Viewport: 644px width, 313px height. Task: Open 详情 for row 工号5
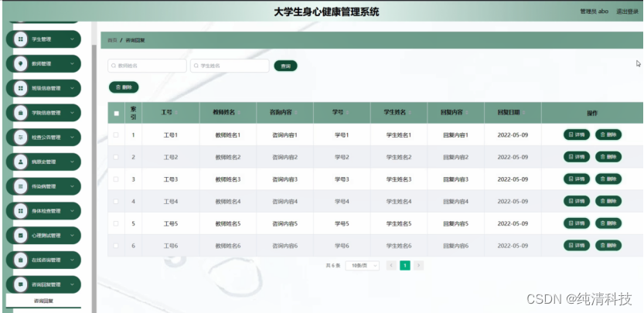tap(577, 223)
